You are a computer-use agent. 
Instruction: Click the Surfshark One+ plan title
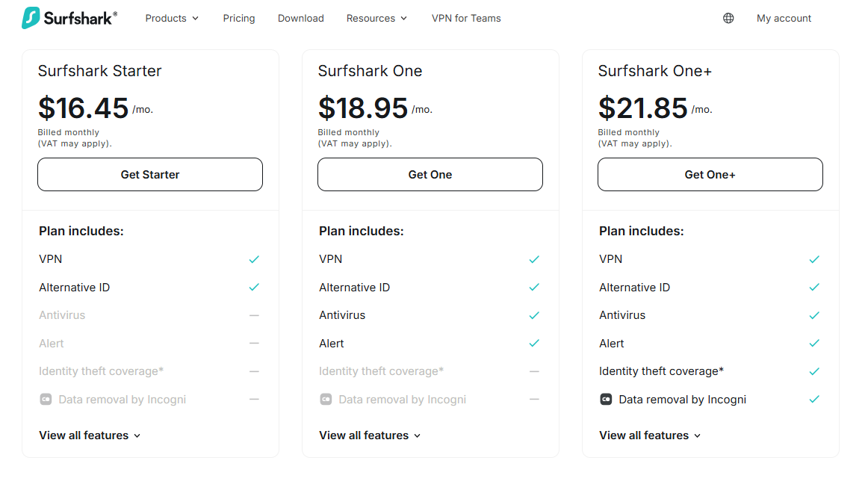655,71
